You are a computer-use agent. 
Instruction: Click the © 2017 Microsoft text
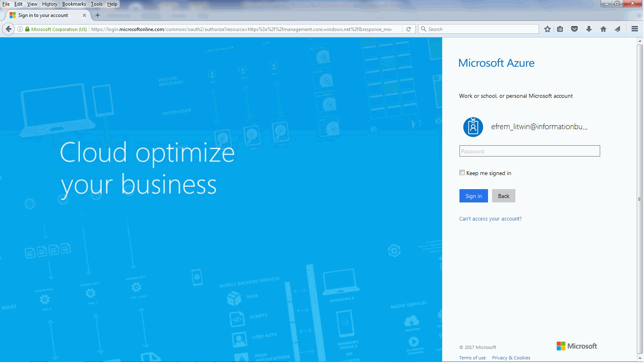(x=478, y=347)
